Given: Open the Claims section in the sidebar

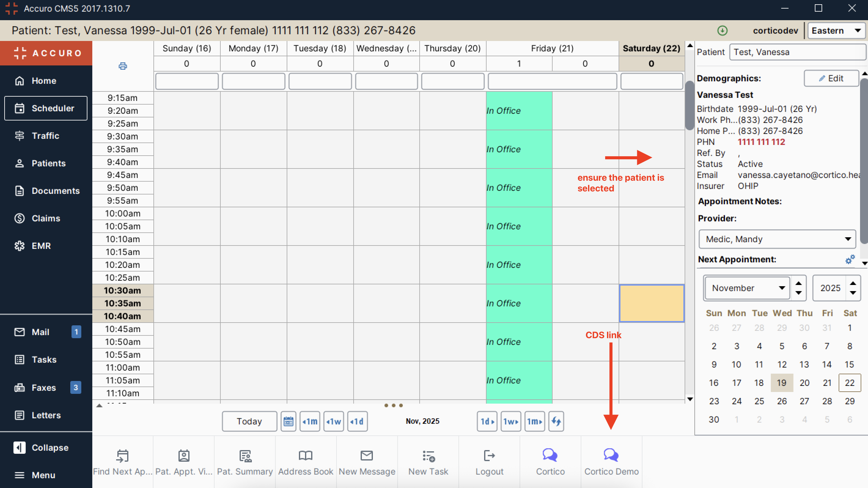Looking at the screenshot, I should (46, 218).
